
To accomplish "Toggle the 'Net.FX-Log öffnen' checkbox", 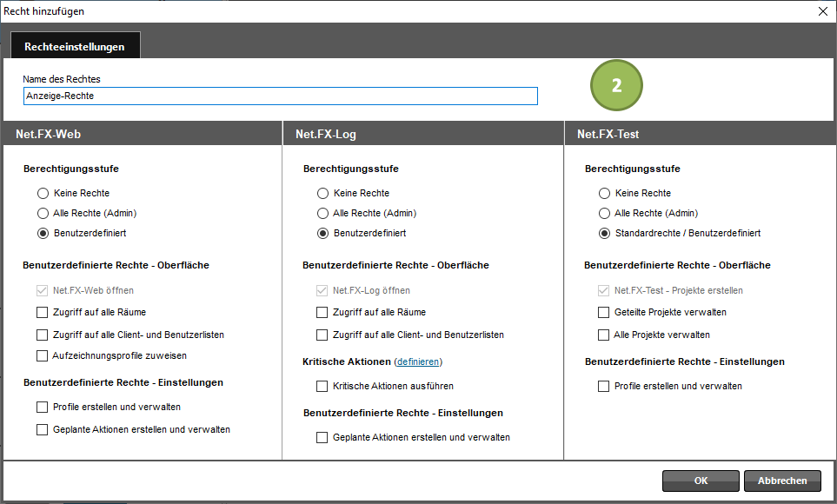I will coord(322,290).
